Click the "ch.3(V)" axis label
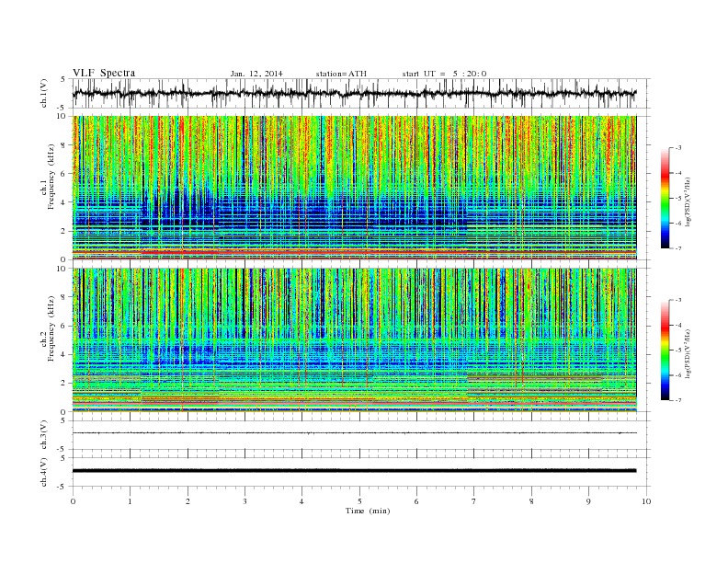 44,435
